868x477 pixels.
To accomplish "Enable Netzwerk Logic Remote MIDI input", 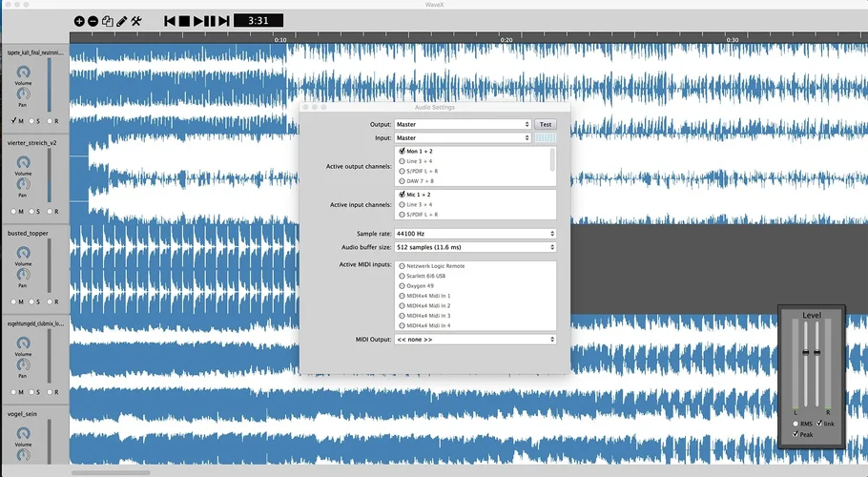I will tap(402, 266).
